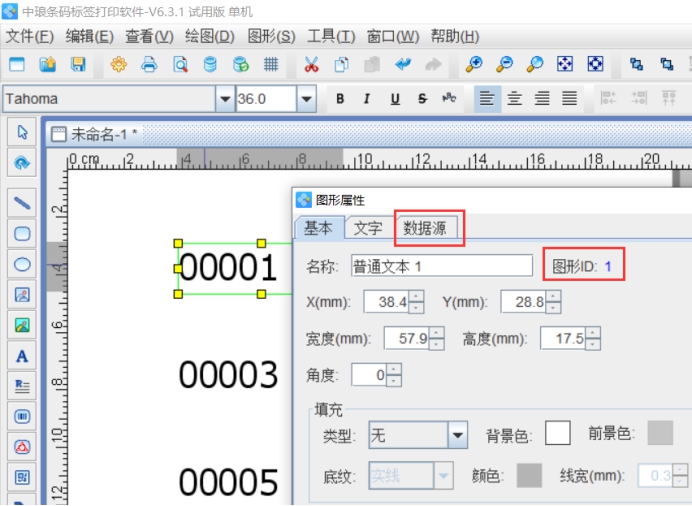Click the grid display icon

tap(270, 65)
